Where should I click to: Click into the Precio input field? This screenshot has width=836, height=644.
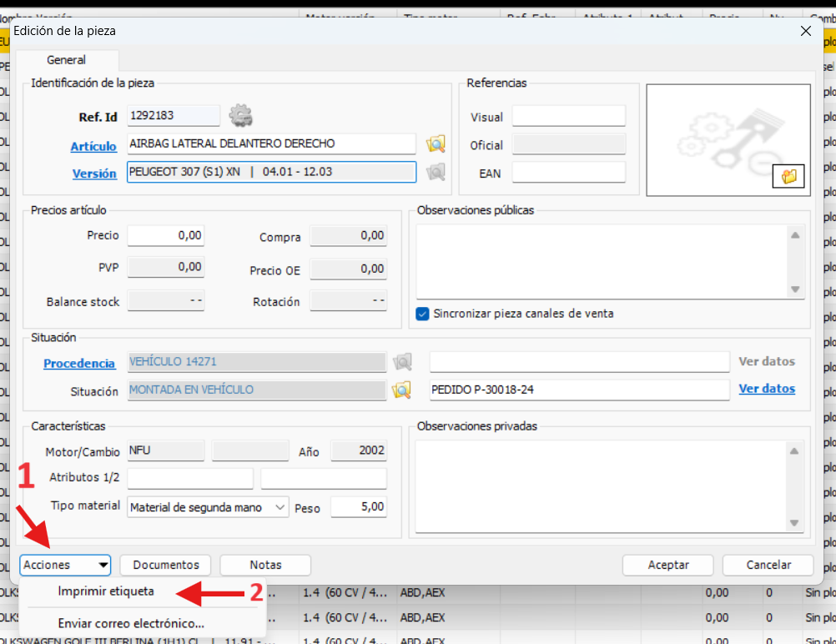166,236
